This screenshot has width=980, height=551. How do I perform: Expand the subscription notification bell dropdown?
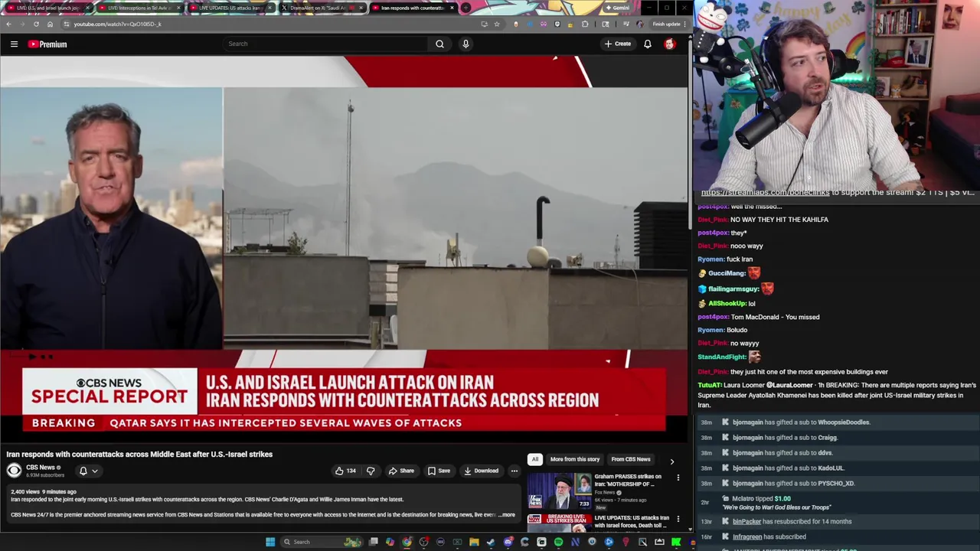click(88, 471)
